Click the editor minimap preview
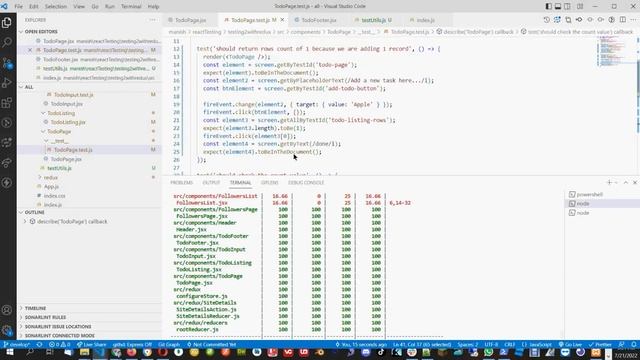640x360 pixels. (x=616, y=51)
